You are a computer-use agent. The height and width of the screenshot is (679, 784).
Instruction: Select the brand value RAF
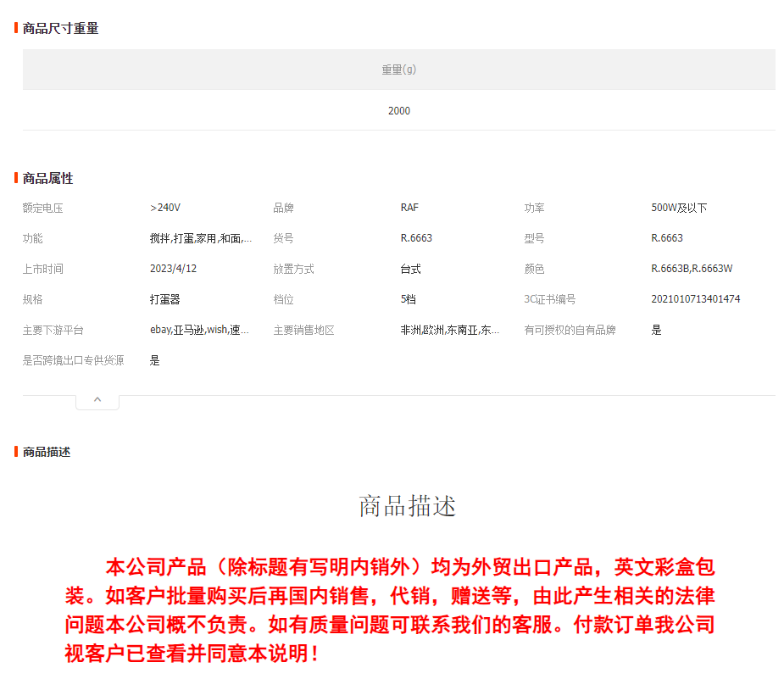[x=409, y=208]
